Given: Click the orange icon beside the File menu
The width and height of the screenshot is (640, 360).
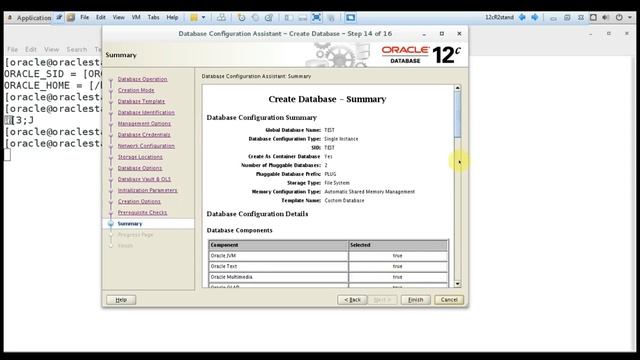Looking at the screenshot, I should (x=71, y=18).
